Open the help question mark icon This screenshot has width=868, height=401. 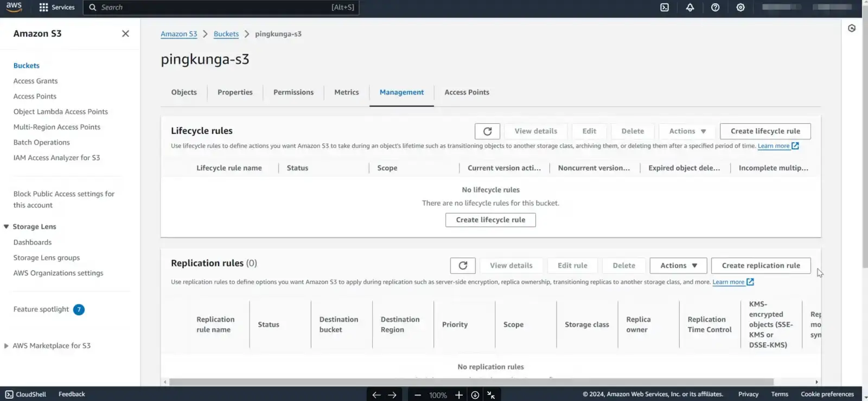coord(715,7)
